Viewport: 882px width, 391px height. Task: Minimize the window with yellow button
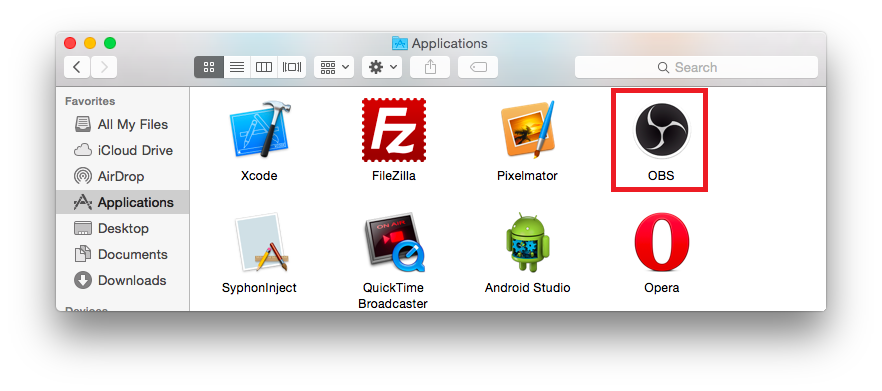coord(90,43)
